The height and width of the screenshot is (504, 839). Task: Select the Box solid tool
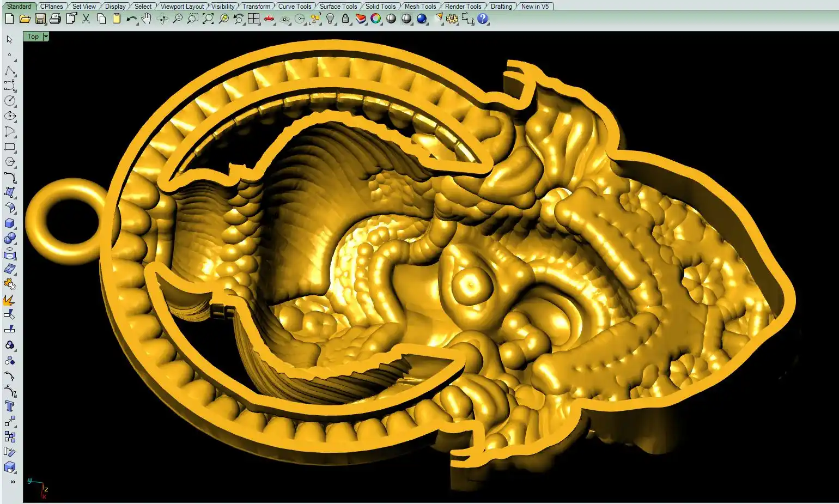[10, 223]
